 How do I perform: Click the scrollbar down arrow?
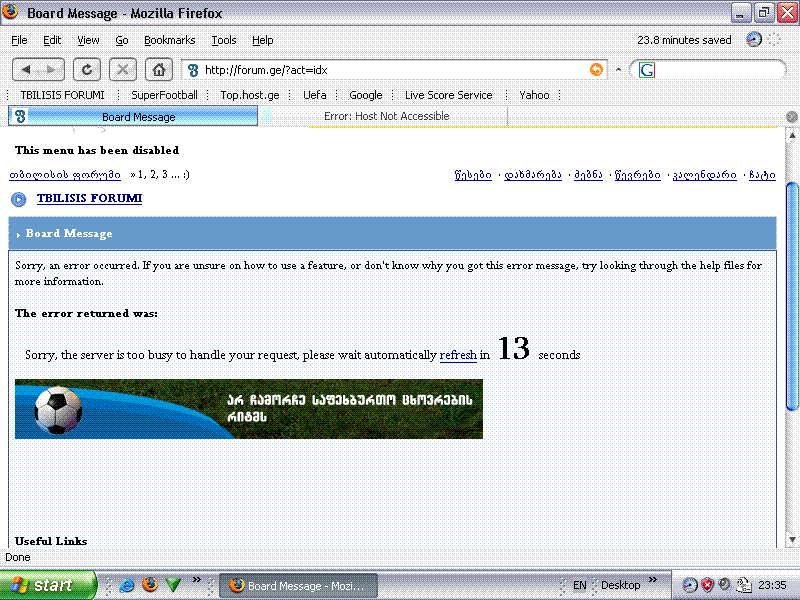point(792,539)
